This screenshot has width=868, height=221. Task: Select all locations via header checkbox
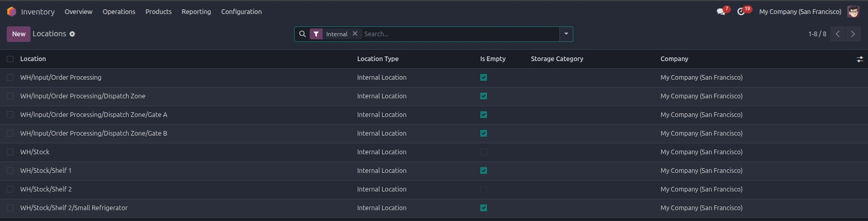coord(10,59)
